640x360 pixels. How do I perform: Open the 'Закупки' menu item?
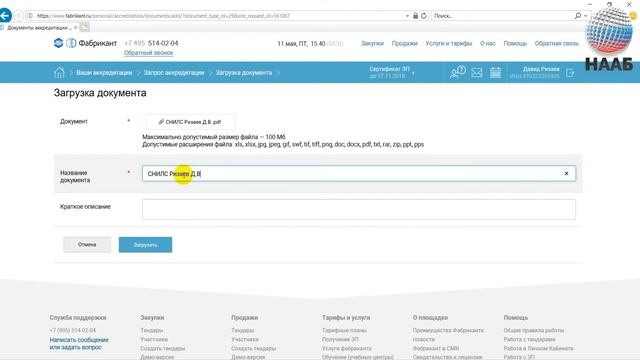pos(372,43)
